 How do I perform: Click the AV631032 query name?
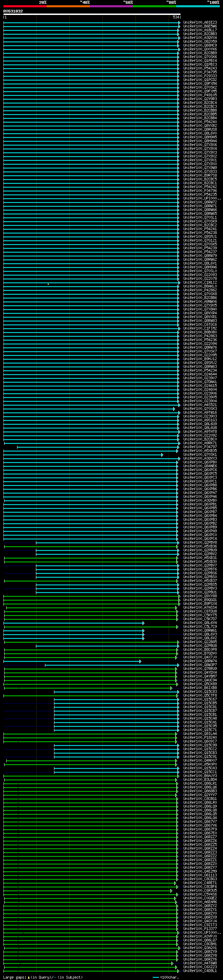point(13,11)
